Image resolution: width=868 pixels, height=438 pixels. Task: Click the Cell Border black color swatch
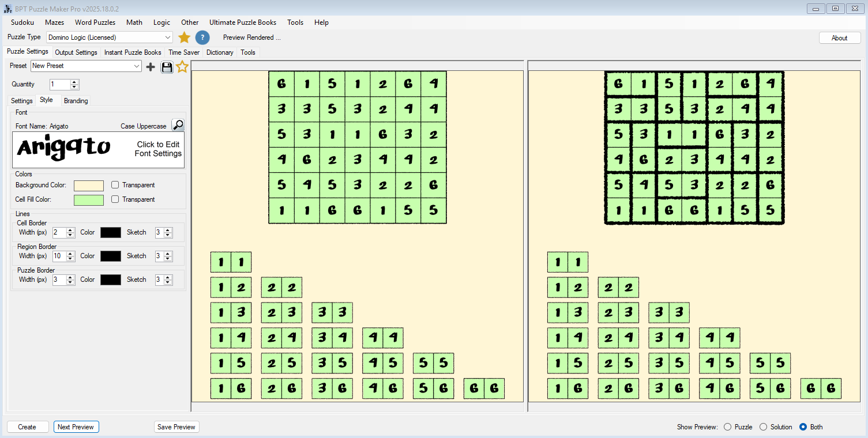pos(110,232)
